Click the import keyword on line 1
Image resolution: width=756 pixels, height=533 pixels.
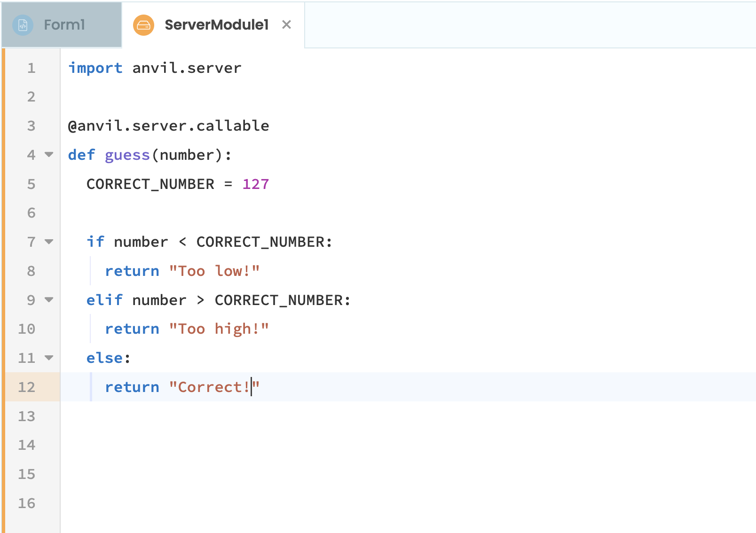coord(95,68)
